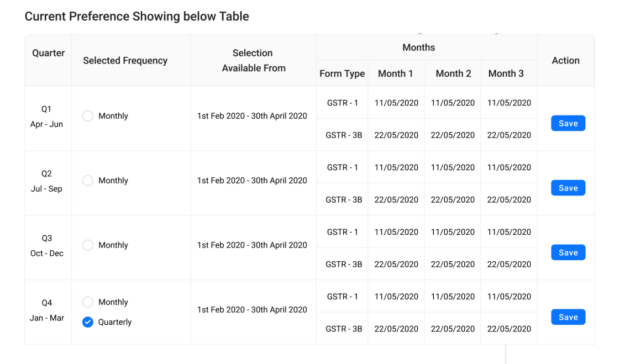The image size is (625, 364).
Task: Click Q4 GSTR - 3B Month 1 date
Action: [396, 329]
